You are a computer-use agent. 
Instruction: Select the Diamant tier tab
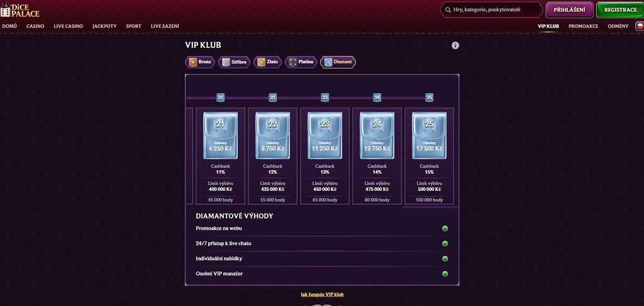click(x=338, y=62)
